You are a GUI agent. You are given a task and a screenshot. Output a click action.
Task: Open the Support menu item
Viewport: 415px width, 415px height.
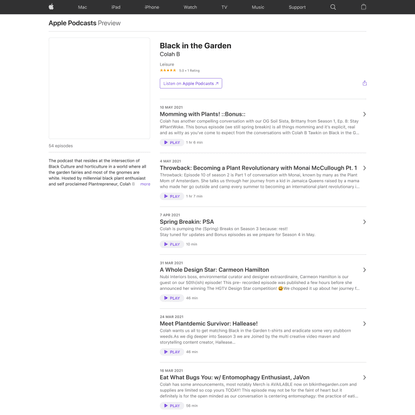click(x=297, y=7)
